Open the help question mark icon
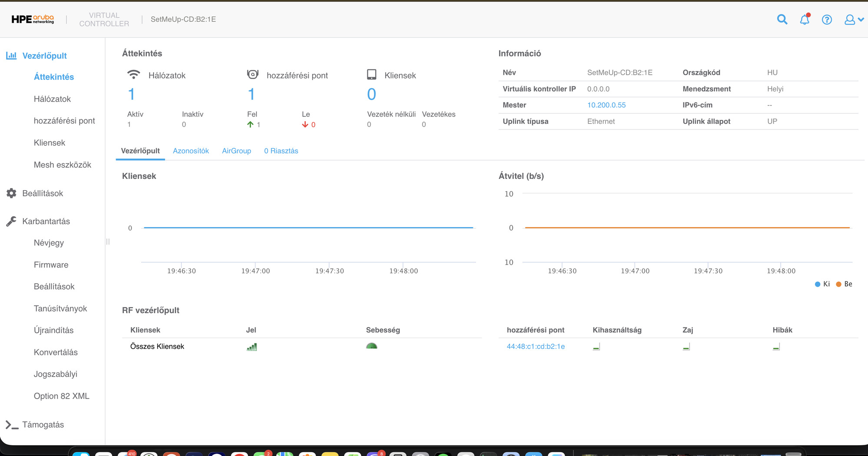This screenshot has height=456, width=868. coord(827,20)
